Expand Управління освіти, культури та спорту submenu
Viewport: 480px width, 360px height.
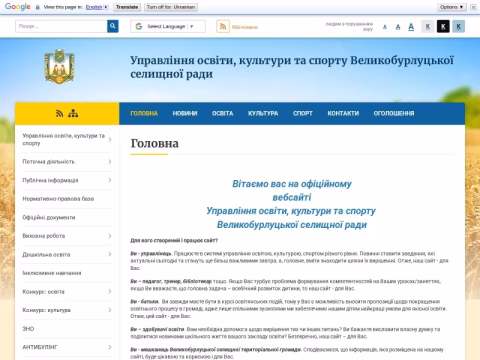(110, 139)
